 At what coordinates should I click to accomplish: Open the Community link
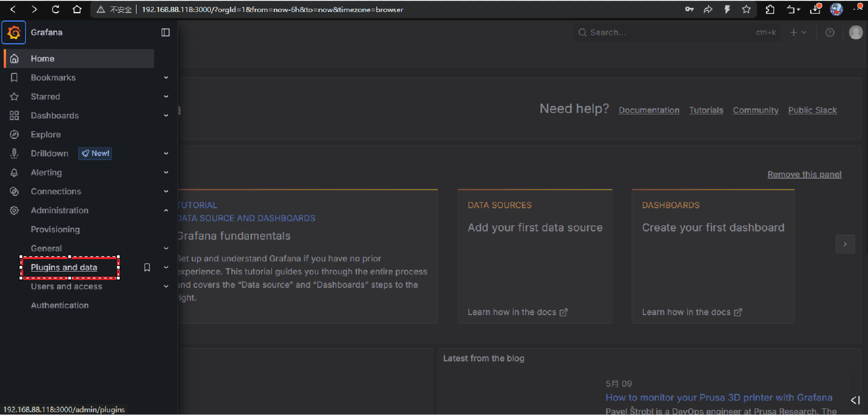pyautogui.click(x=756, y=110)
